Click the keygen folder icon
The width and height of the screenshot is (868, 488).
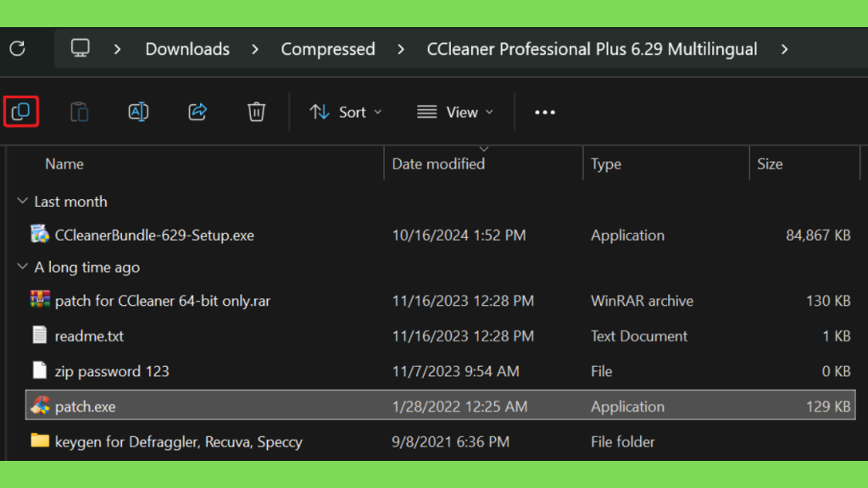coord(40,441)
